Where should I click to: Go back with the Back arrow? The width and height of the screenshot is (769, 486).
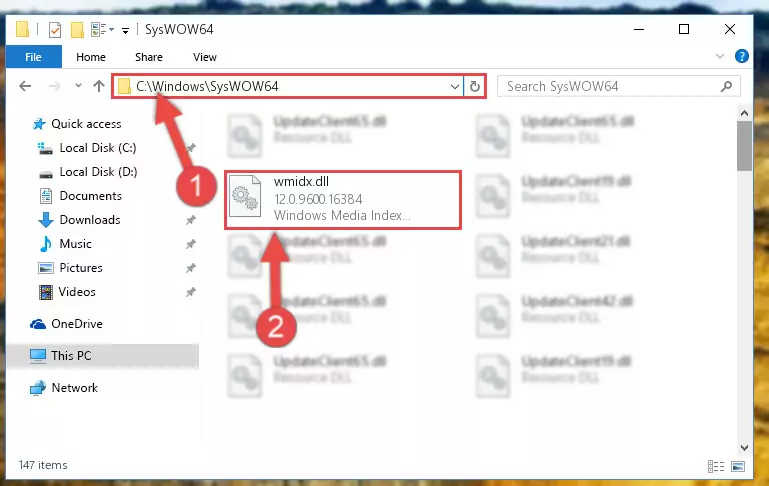tap(25, 86)
